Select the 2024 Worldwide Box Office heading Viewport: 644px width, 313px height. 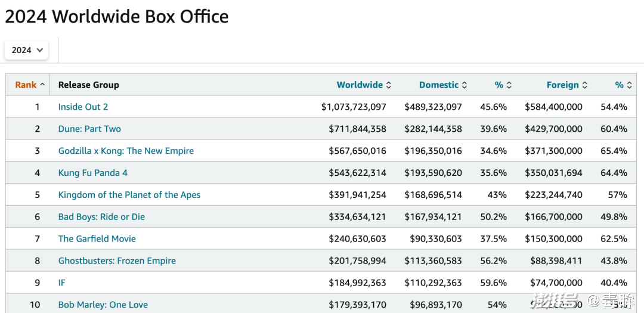(x=117, y=17)
